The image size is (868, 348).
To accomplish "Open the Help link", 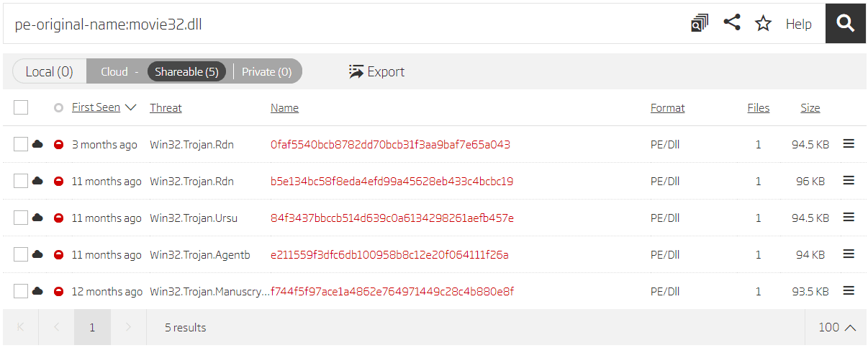I will [798, 24].
